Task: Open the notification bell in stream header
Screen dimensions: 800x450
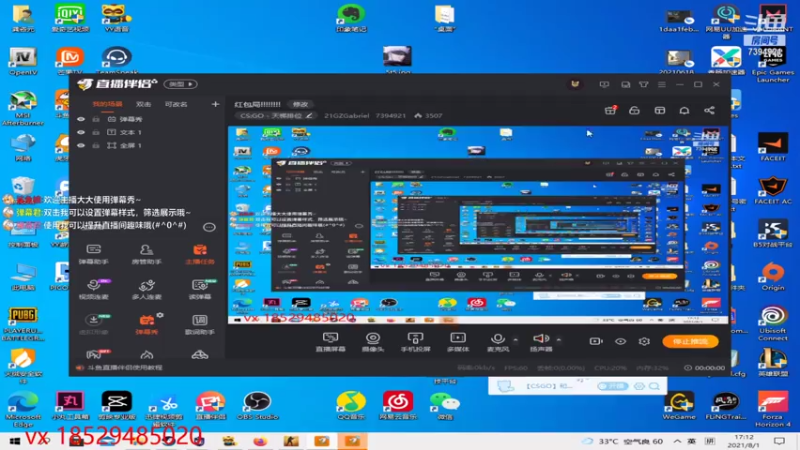Action: click(x=684, y=110)
